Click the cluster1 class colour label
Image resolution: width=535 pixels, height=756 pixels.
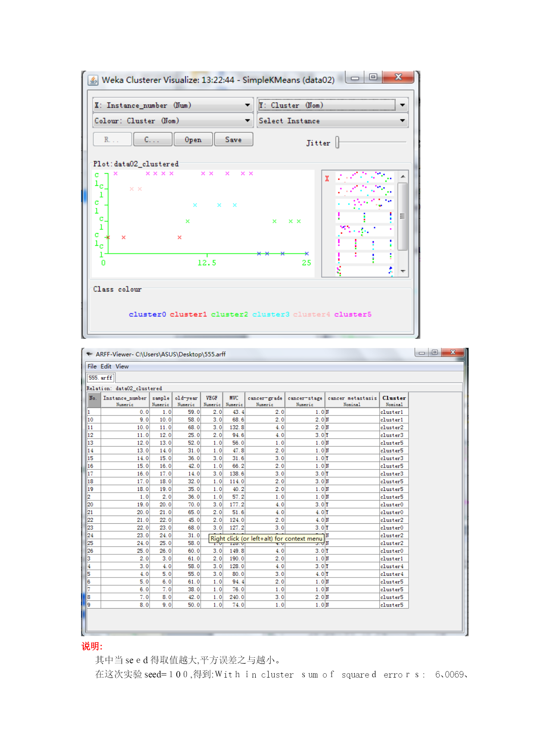point(188,314)
